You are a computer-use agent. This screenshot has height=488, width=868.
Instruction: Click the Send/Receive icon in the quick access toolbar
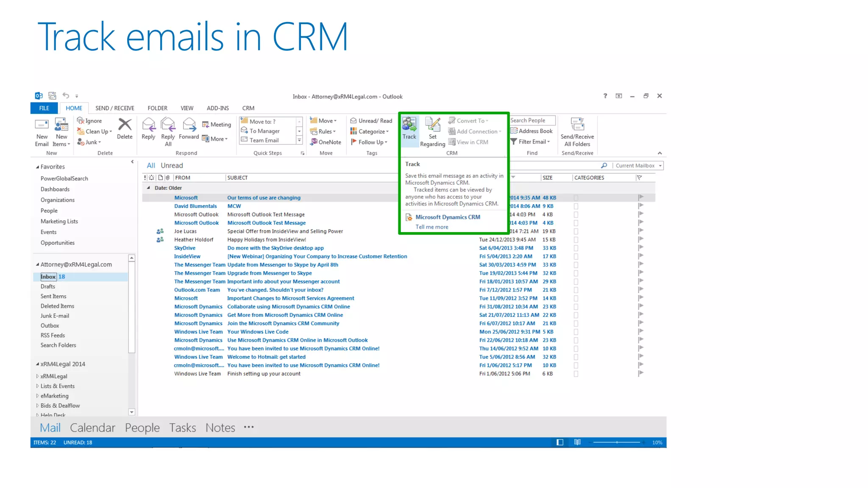pyautogui.click(x=52, y=96)
